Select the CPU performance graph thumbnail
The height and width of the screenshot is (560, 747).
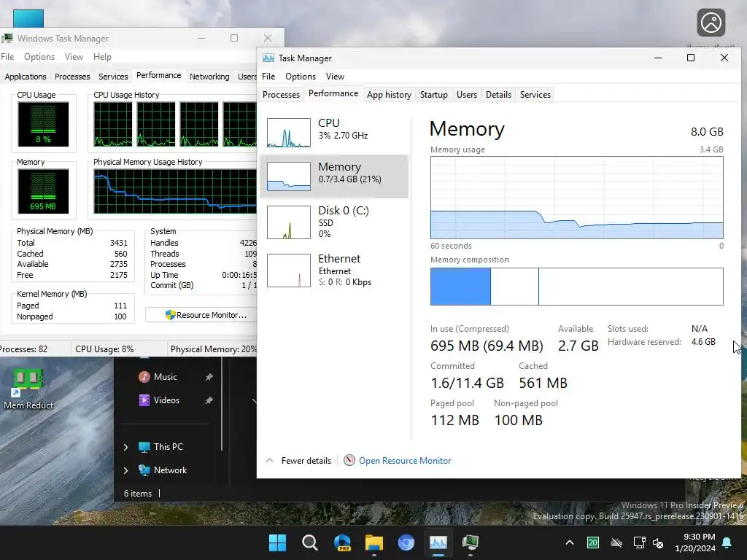click(x=289, y=133)
